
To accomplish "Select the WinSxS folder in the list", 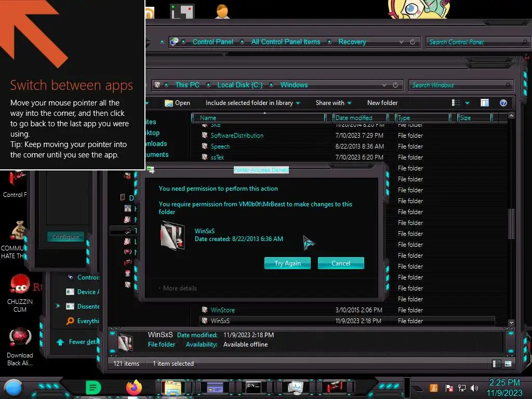I will (348, 321).
